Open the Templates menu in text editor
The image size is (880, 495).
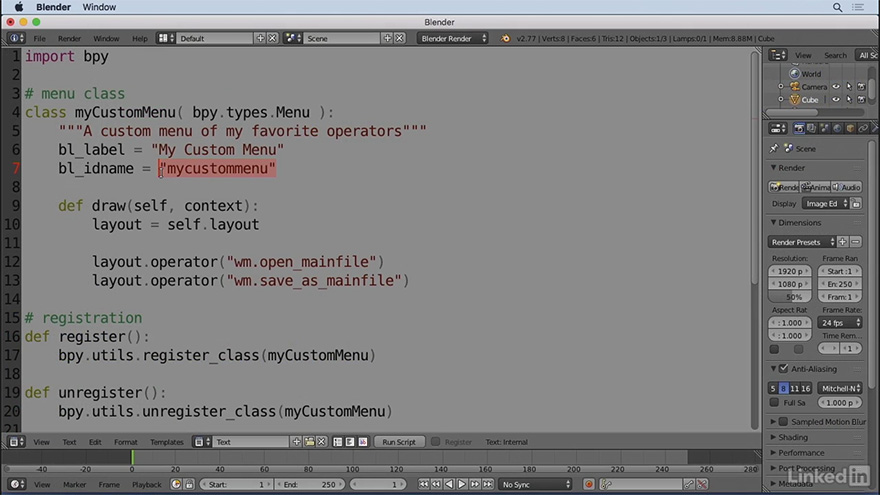tap(167, 442)
